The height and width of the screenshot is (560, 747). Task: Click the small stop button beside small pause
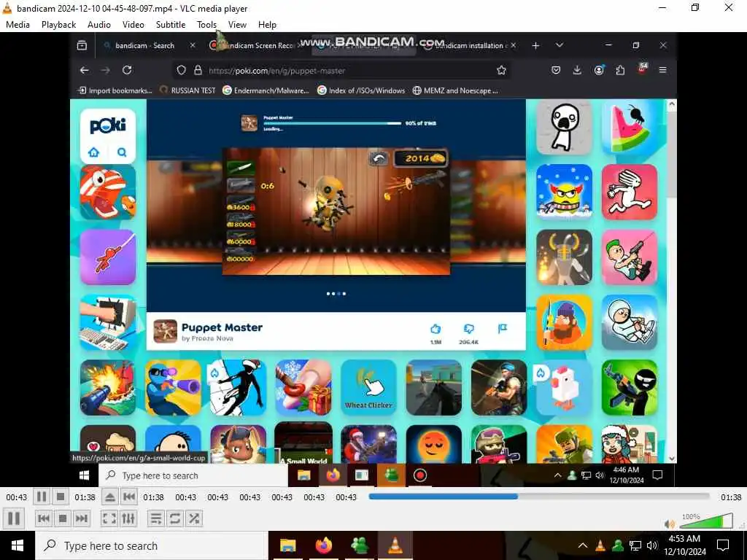click(61, 497)
